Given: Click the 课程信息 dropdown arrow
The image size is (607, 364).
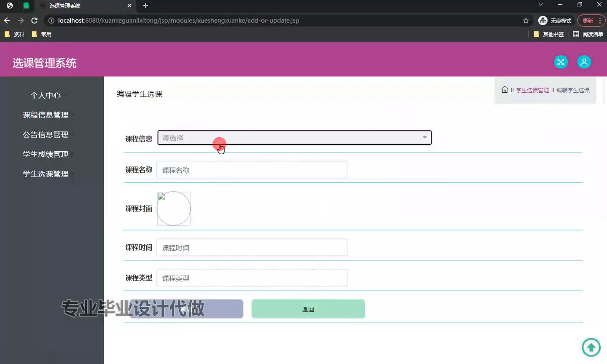Looking at the screenshot, I should point(424,137).
